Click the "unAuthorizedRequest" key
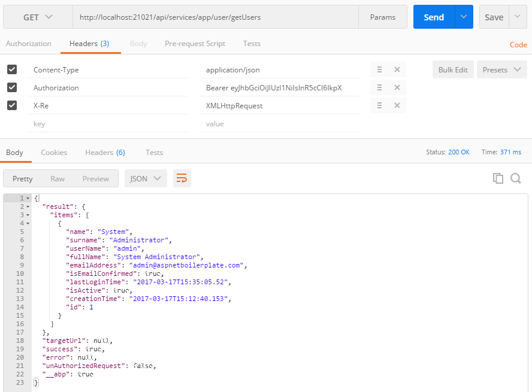 tap(83, 366)
